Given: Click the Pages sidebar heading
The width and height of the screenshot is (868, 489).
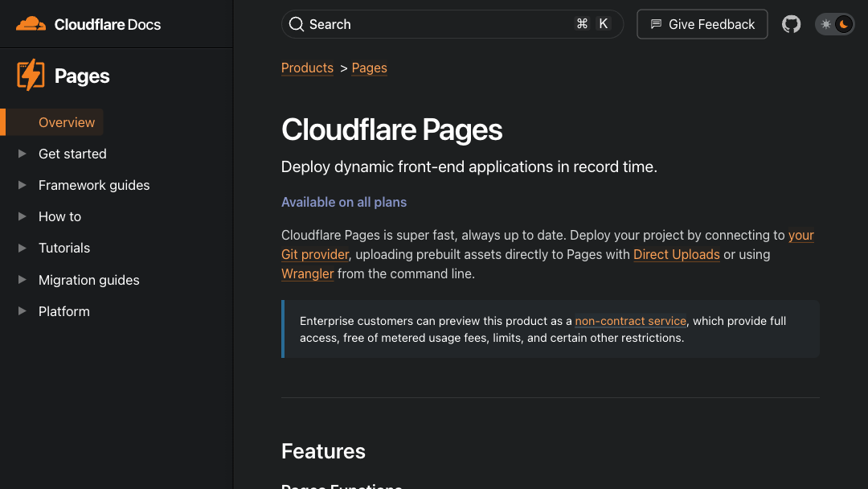Looking at the screenshot, I should [x=82, y=76].
